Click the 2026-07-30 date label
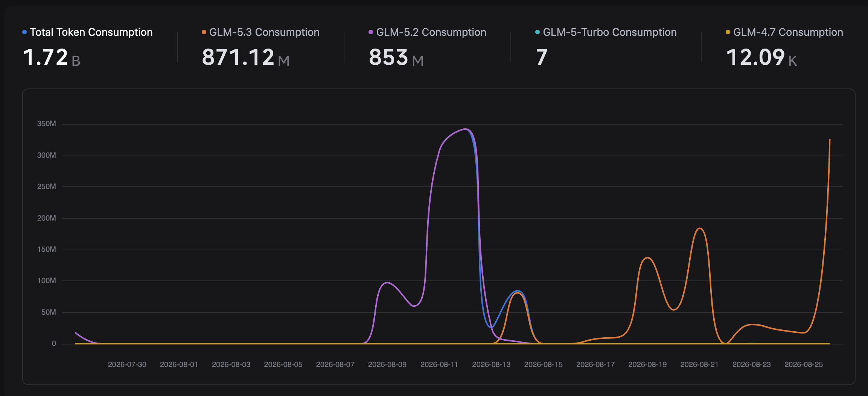Viewport: 868px width, 396px height. point(127,365)
